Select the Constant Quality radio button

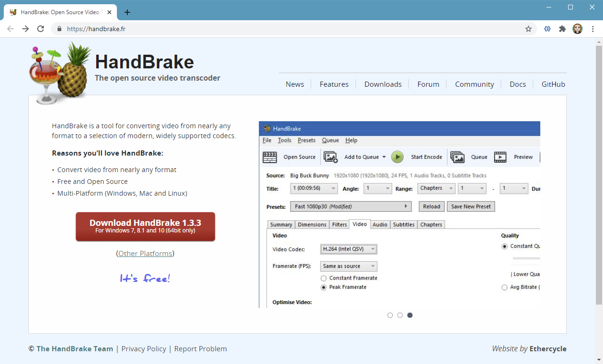(x=504, y=246)
